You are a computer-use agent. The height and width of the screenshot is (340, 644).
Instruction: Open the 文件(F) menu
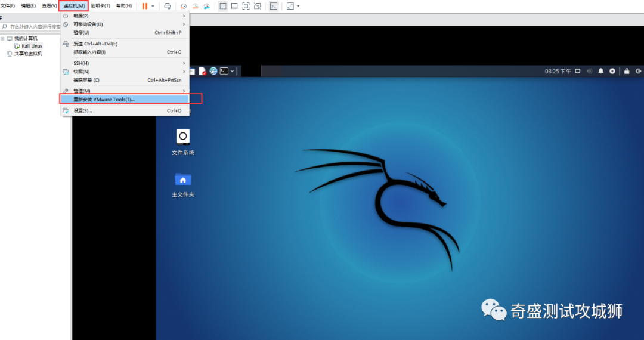[8, 6]
